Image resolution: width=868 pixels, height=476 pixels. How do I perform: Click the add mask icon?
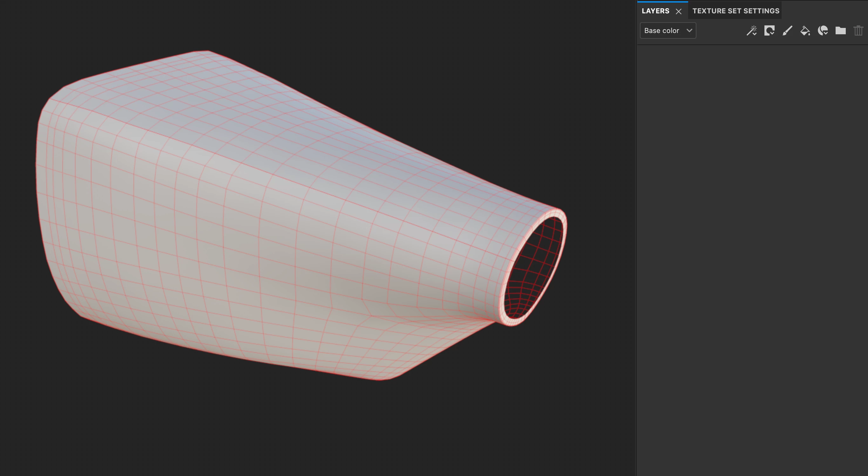coord(769,31)
